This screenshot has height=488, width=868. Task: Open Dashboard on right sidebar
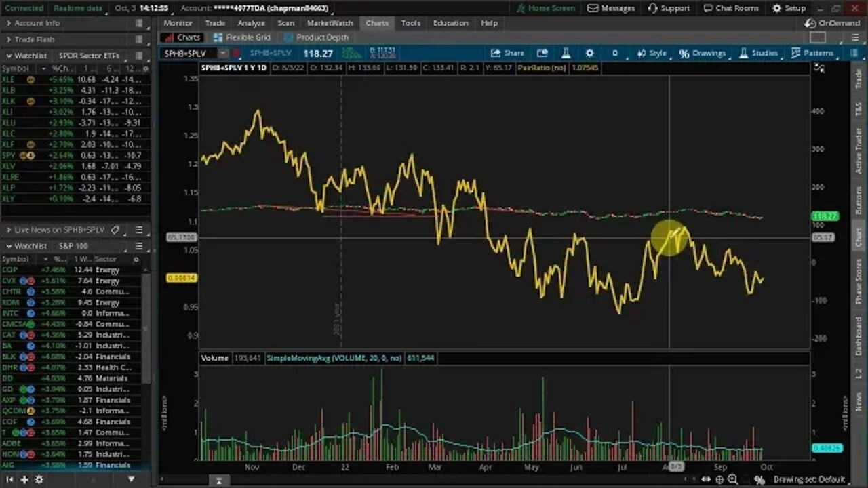click(x=859, y=335)
